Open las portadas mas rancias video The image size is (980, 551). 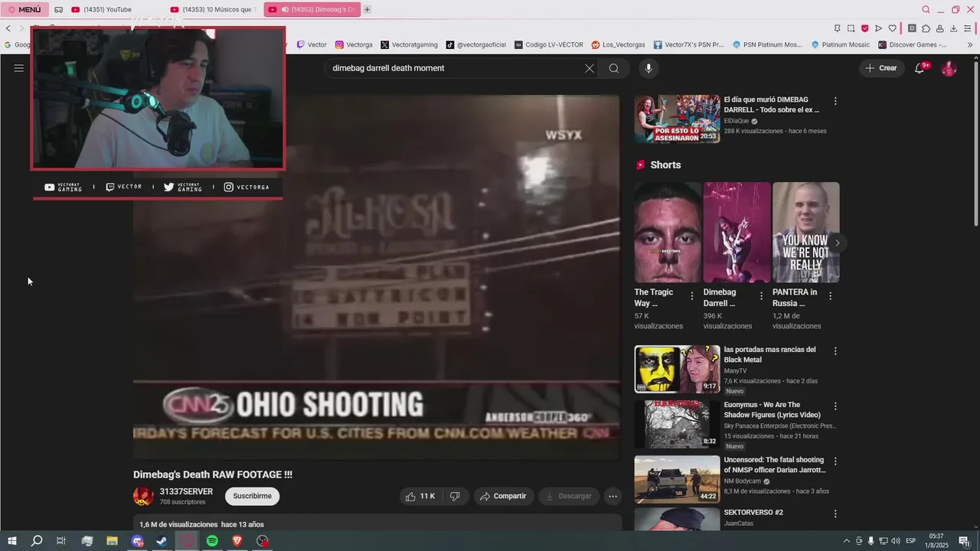(x=677, y=369)
